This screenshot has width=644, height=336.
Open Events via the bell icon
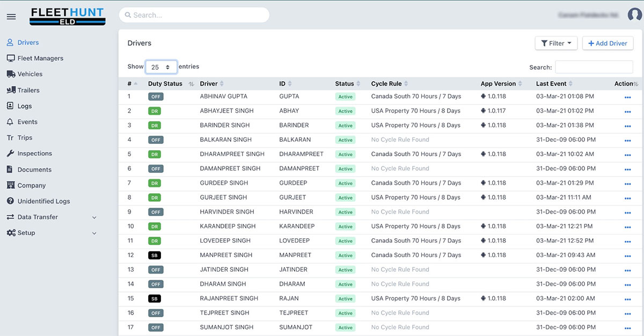(10, 122)
